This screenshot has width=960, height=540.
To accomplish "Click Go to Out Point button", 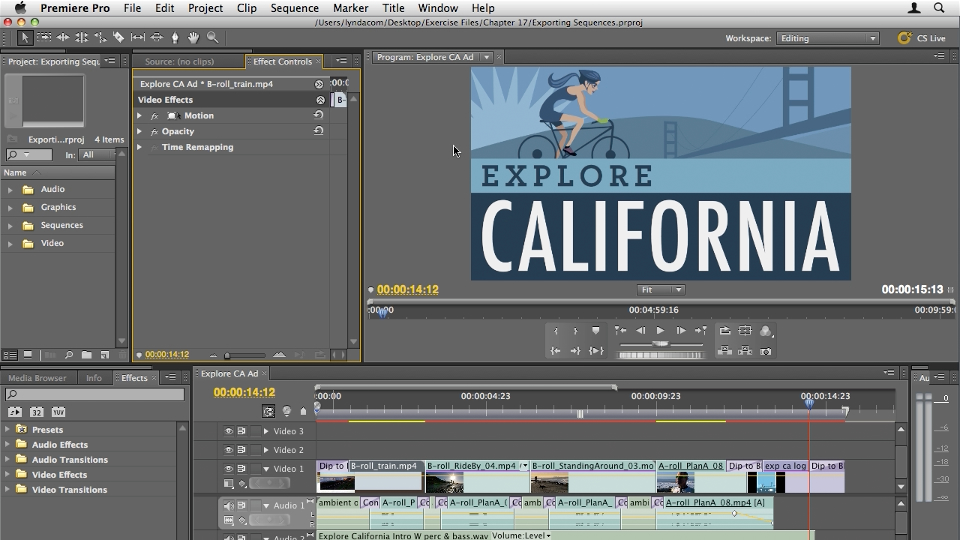I will 576,351.
